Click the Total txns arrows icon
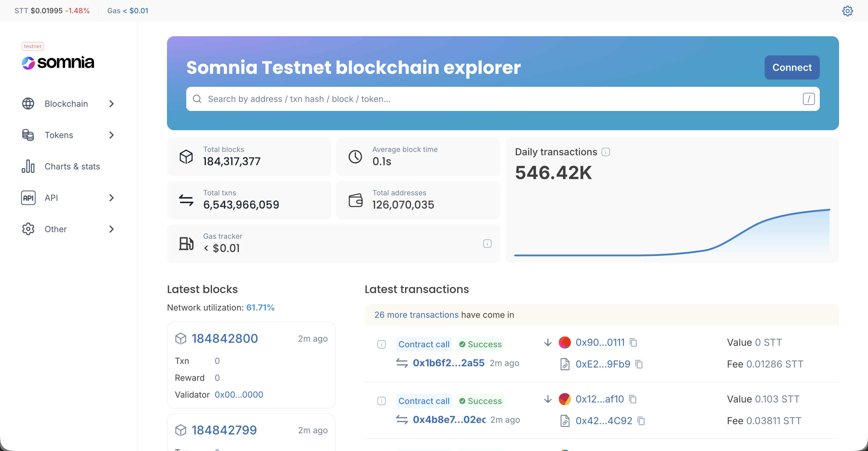The image size is (868, 451). click(x=186, y=200)
